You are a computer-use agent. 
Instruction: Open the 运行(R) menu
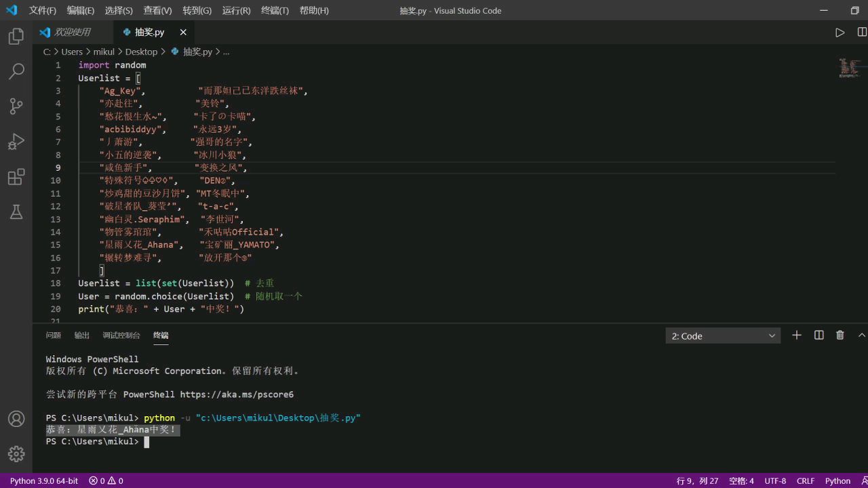(236, 10)
